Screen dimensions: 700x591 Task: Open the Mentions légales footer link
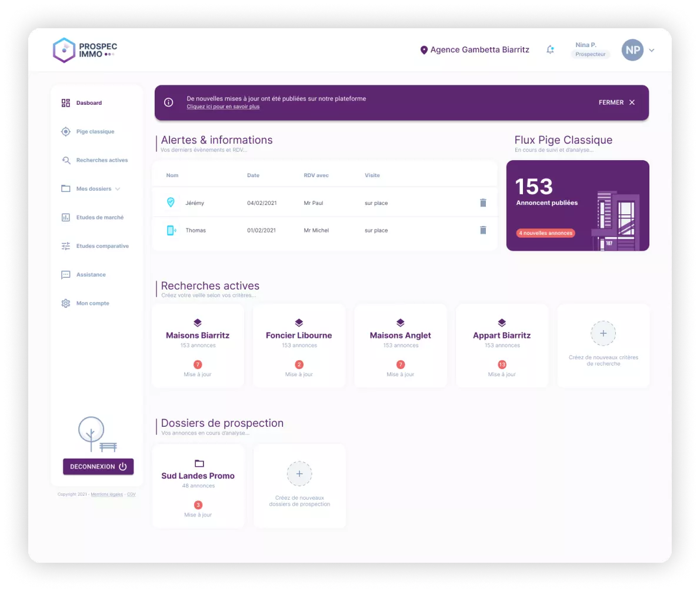pos(106,494)
